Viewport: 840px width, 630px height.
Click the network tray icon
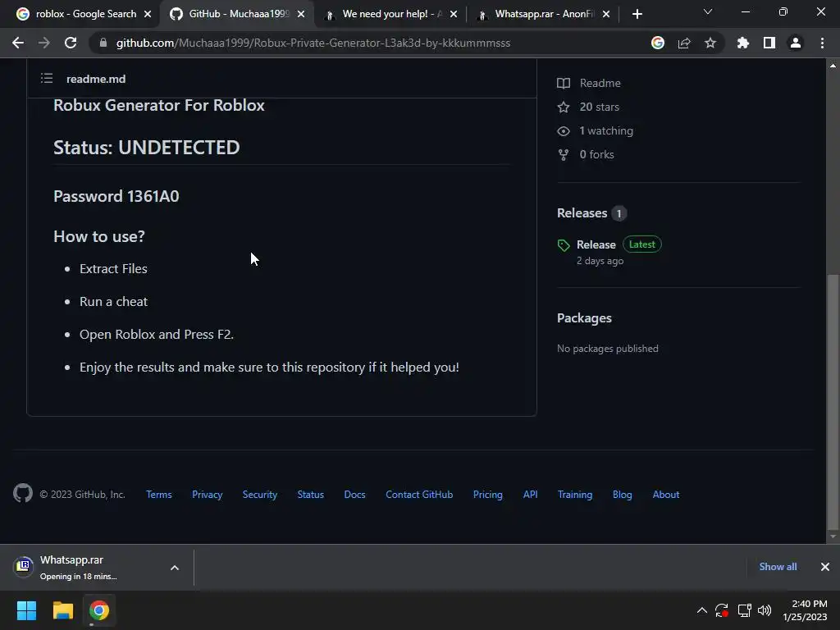(x=744, y=610)
